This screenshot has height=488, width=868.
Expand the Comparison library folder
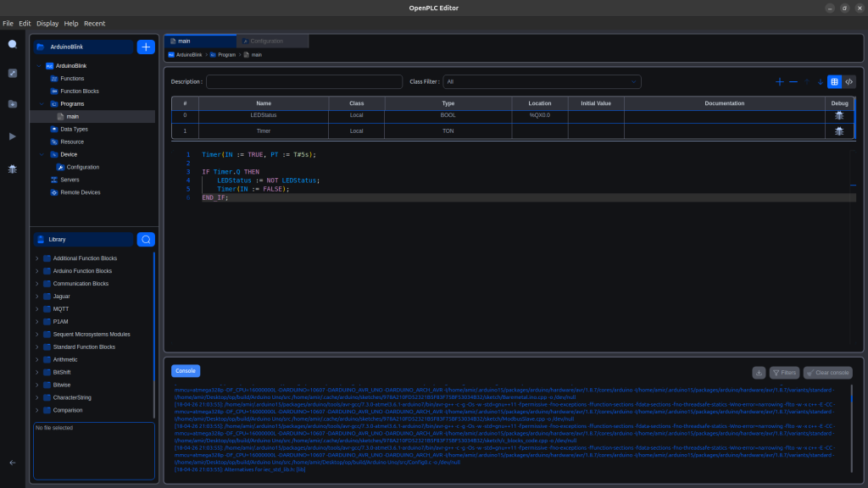point(37,411)
